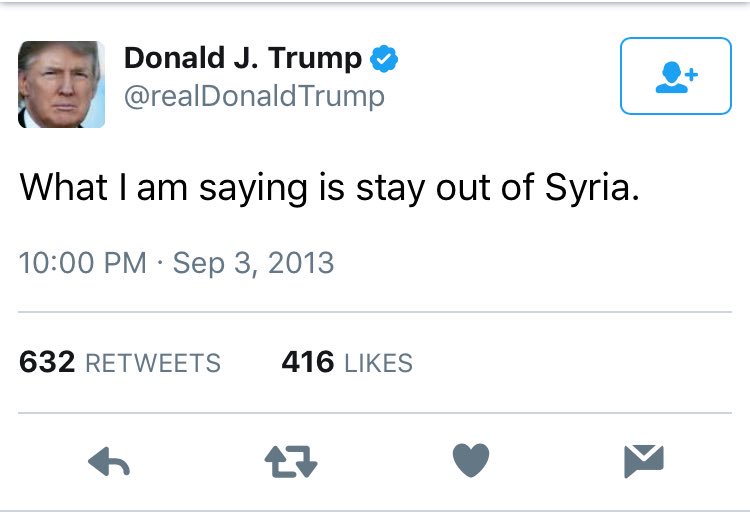Image resolution: width=750 pixels, height=525 pixels.
Task: Click the Sep 3, 2013 date
Action: point(253,264)
